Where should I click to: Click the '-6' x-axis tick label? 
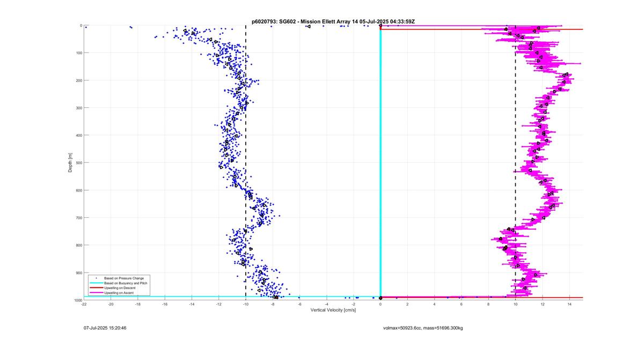299,304
